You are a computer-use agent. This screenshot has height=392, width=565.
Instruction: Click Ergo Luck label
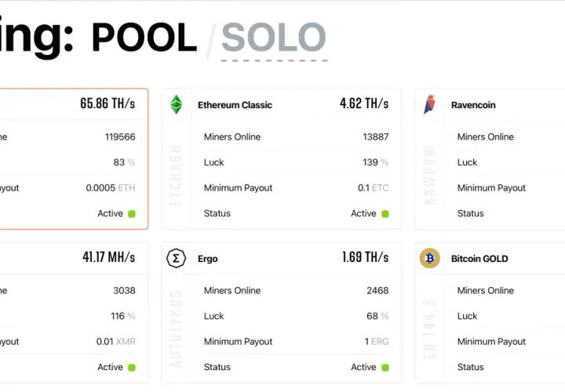coord(213,316)
